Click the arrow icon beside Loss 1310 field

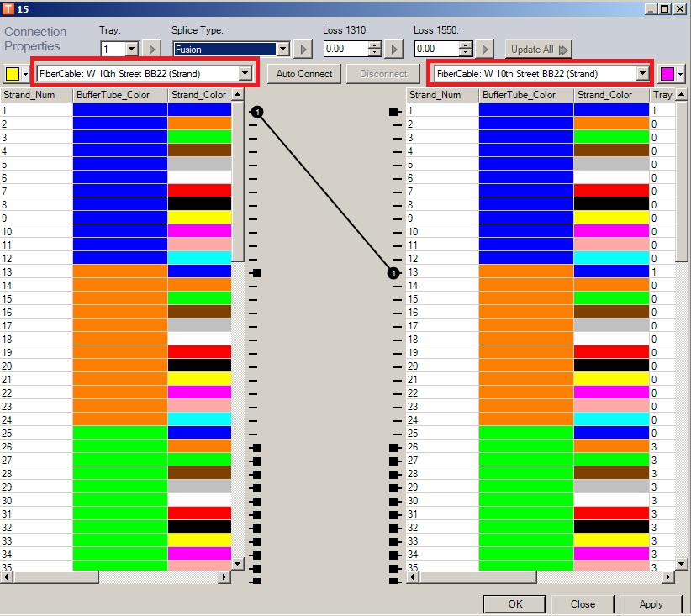[393, 49]
